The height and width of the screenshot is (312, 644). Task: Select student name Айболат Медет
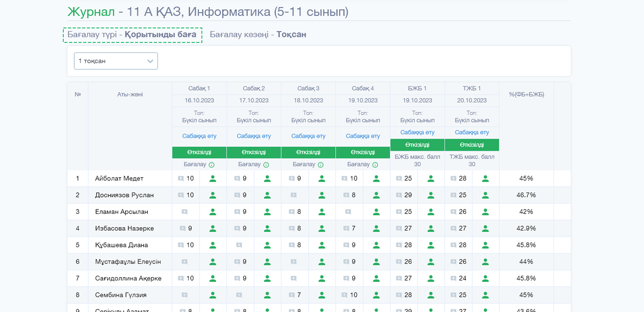coord(119,179)
